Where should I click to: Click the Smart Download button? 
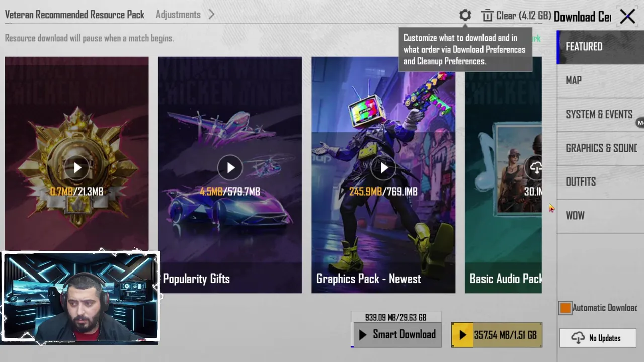396,335
